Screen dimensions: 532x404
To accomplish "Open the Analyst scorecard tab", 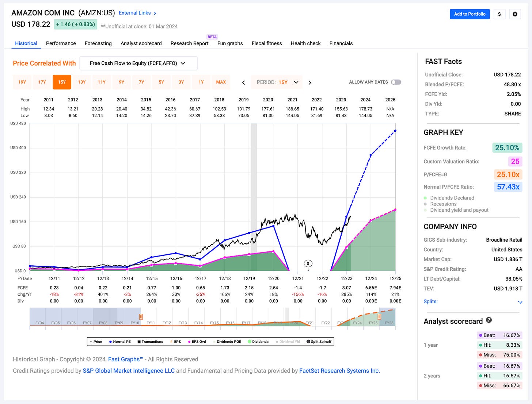I will [x=141, y=43].
